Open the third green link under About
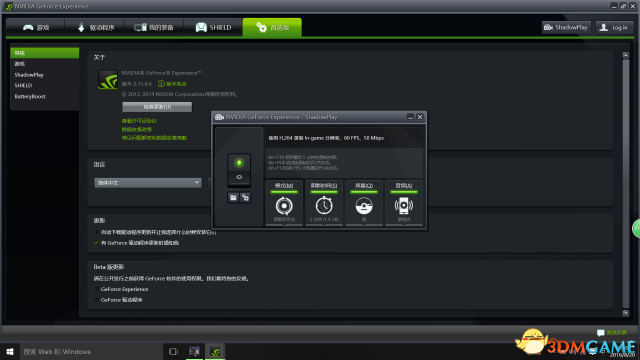This screenshot has height=360, width=640. [x=154, y=138]
